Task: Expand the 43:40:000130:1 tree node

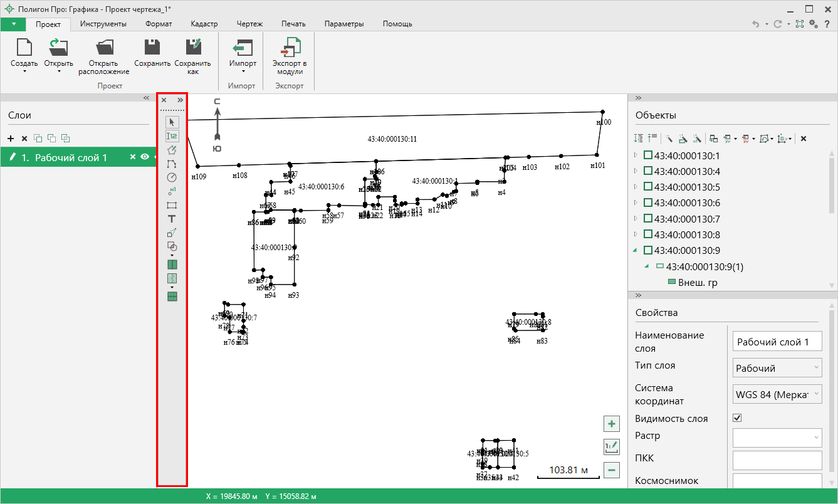Action: pyautogui.click(x=637, y=155)
